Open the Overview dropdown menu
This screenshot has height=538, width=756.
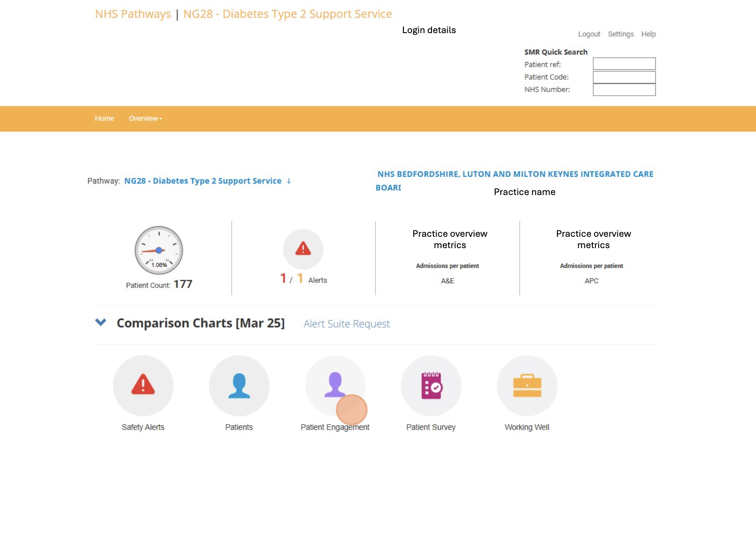pyautogui.click(x=145, y=118)
